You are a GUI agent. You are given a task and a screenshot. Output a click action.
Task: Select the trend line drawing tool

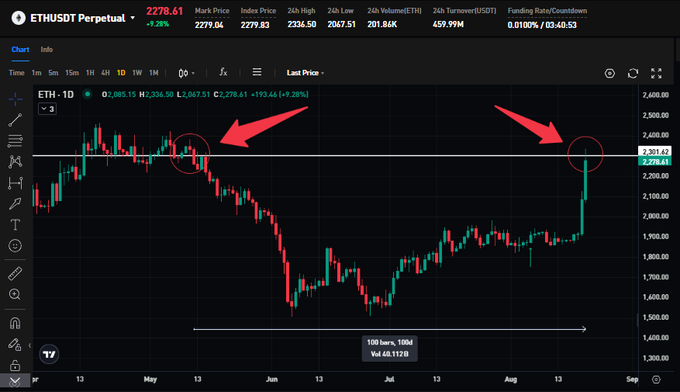[15, 120]
